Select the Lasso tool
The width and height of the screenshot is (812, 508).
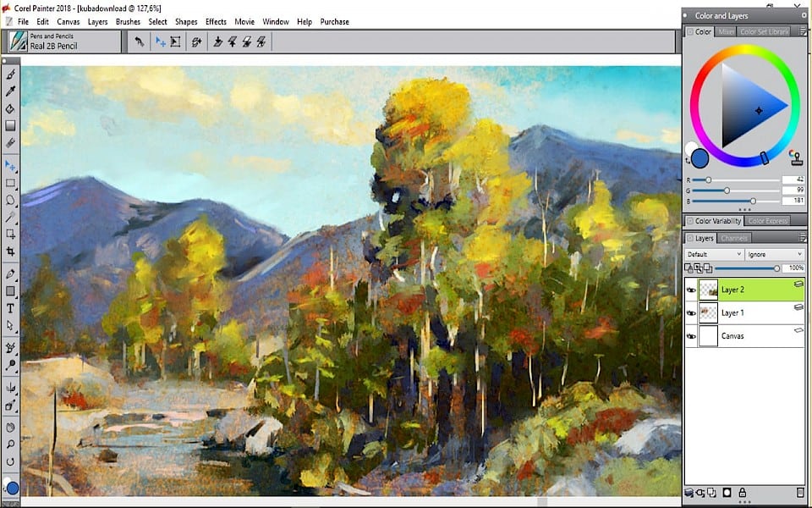pyautogui.click(x=11, y=199)
